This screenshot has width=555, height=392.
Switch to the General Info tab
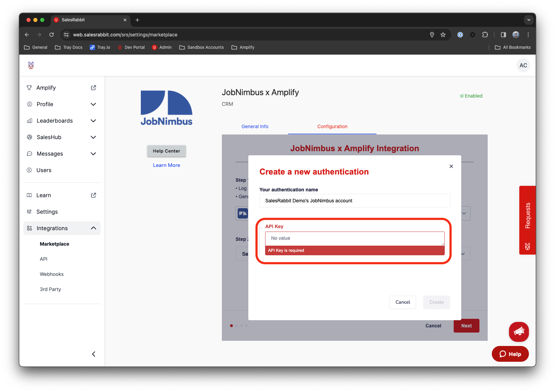[255, 126]
